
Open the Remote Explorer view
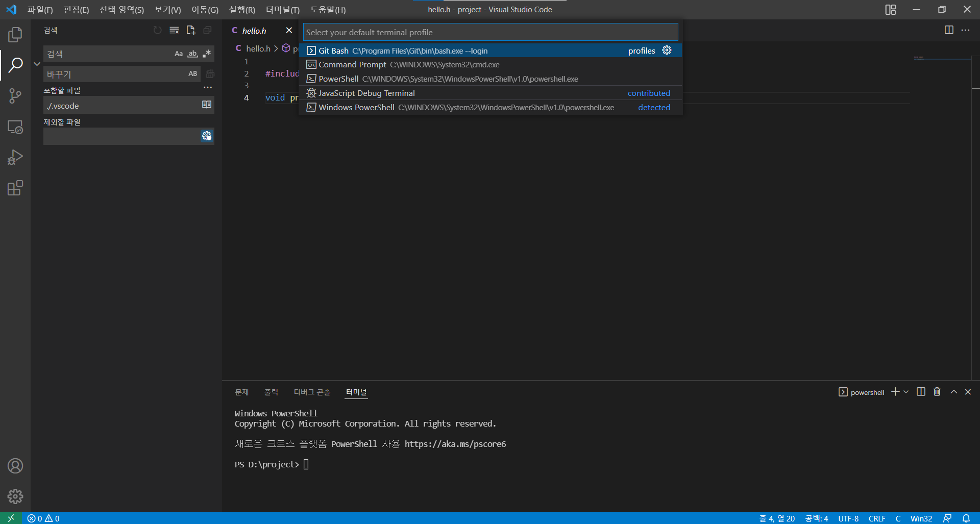pos(15,127)
